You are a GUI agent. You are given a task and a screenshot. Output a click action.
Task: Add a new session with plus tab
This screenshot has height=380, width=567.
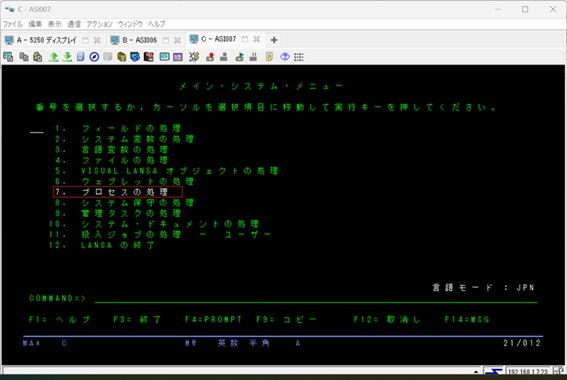(274, 40)
